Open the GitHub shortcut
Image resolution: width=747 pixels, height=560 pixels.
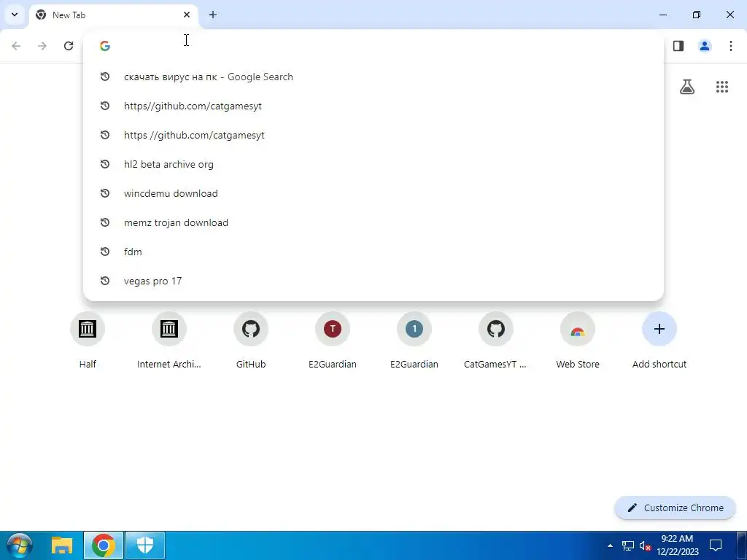tap(251, 341)
